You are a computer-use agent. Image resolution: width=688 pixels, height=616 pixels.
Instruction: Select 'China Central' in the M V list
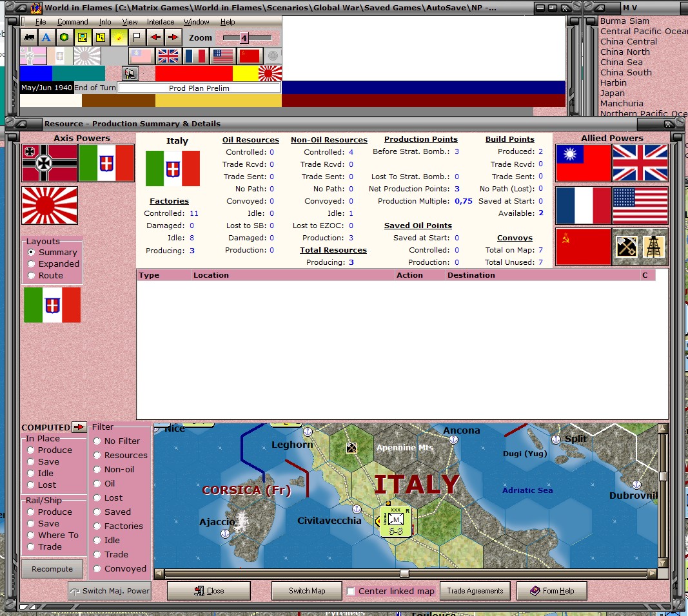pos(628,42)
